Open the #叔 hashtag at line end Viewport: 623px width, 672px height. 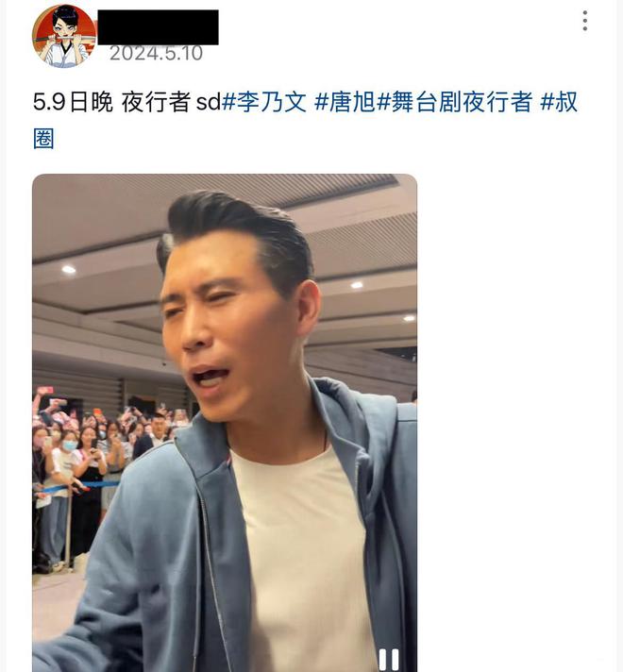(x=559, y=102)
